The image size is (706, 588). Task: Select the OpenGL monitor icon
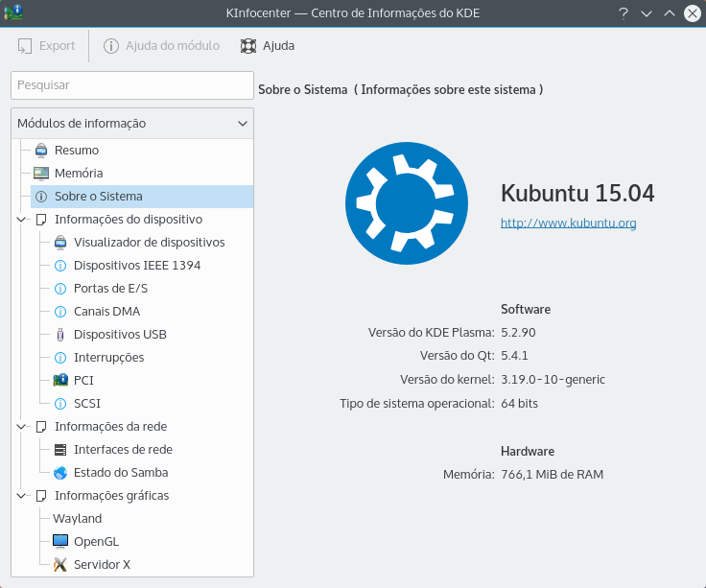(60, 542)
